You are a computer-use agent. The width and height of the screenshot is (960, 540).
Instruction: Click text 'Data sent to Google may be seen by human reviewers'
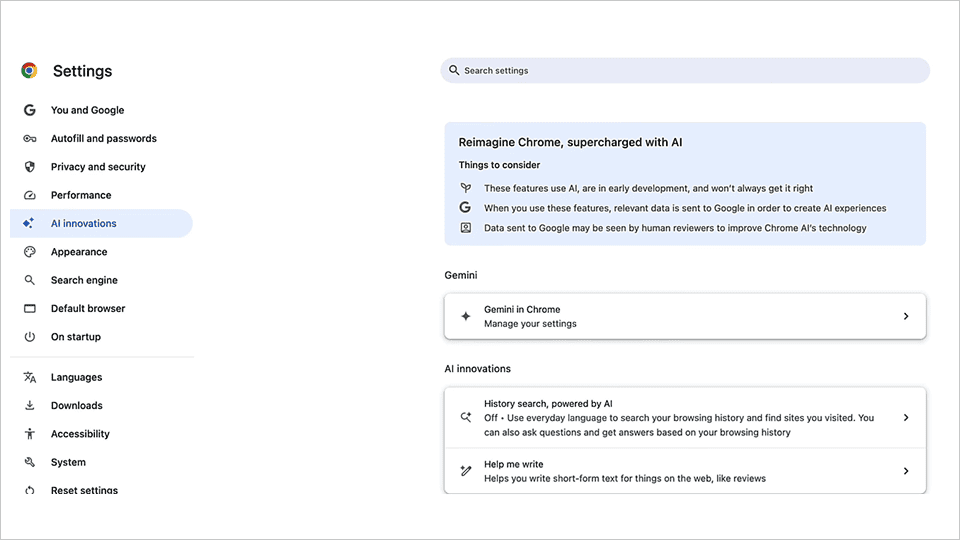pos(675,228)
